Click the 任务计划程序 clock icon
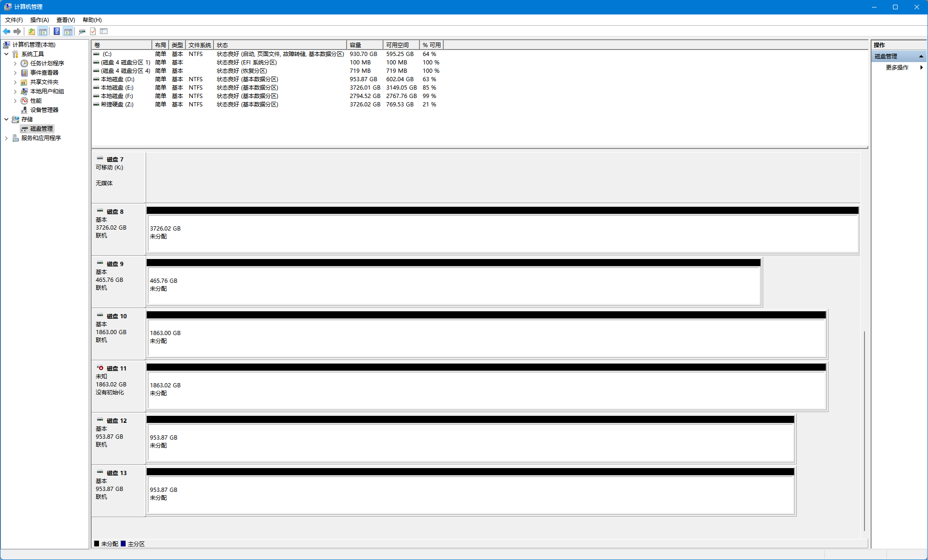The image size is (928, 560). click(x=24, y=63)
